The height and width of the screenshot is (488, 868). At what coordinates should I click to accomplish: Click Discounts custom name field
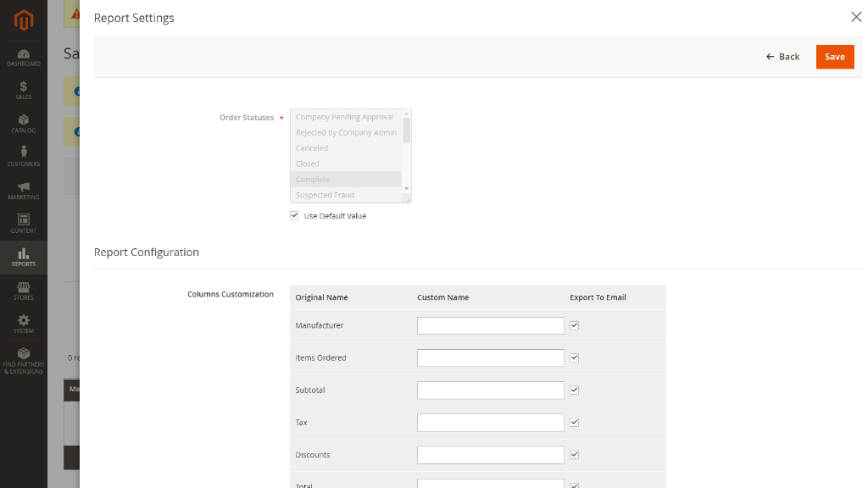point(491,455)
